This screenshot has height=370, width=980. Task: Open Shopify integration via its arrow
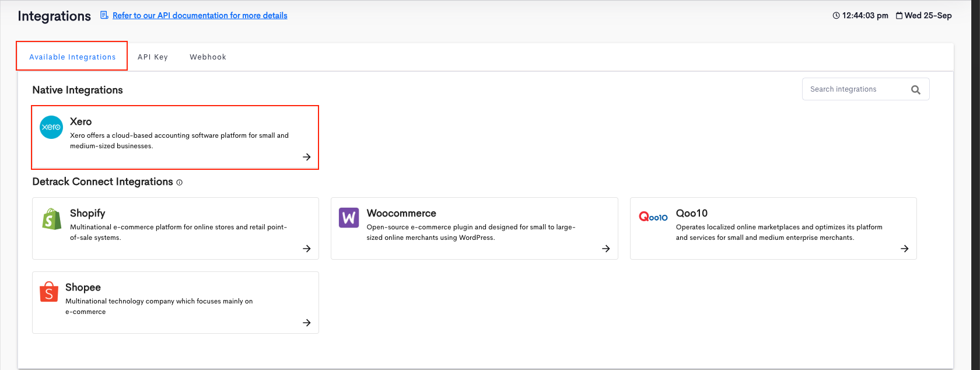tap(307, 249)
